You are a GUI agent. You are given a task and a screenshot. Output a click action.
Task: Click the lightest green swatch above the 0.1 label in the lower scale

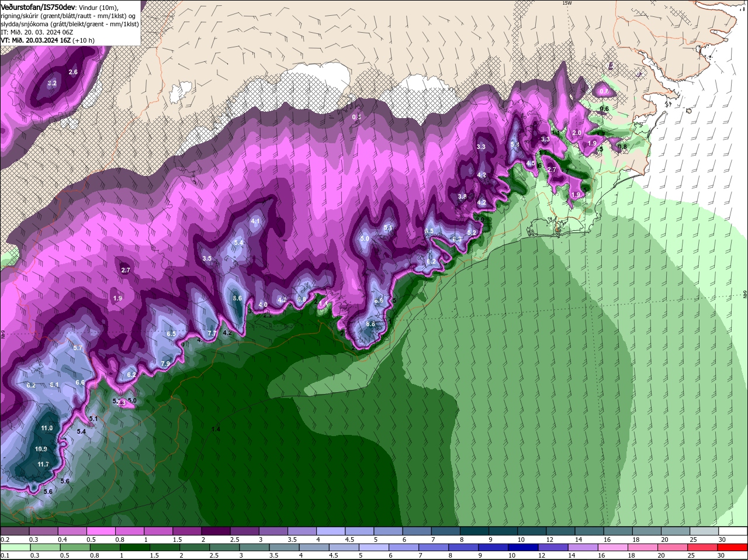click(15, 547)
